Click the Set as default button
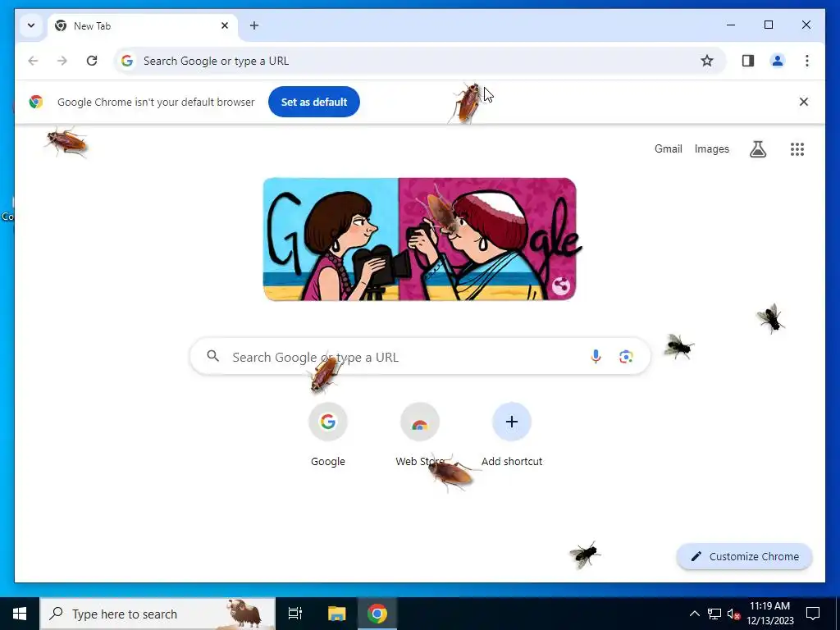The height and width of the screenshot is (630, 840). [314, 102]
